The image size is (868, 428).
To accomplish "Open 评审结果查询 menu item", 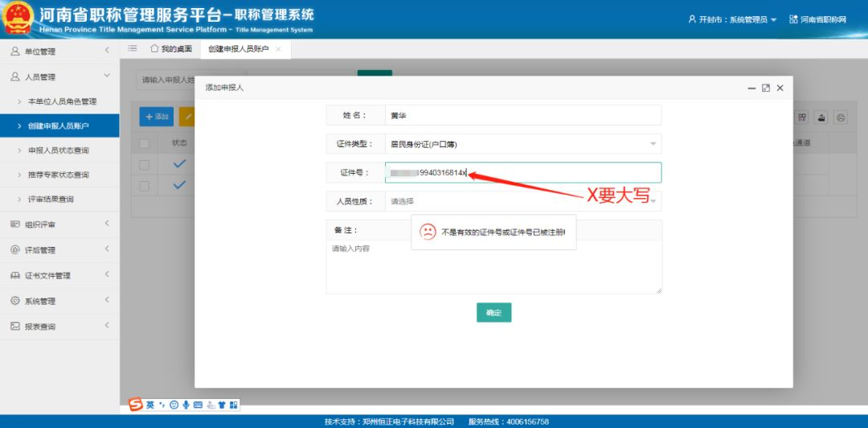I will 59,199.
